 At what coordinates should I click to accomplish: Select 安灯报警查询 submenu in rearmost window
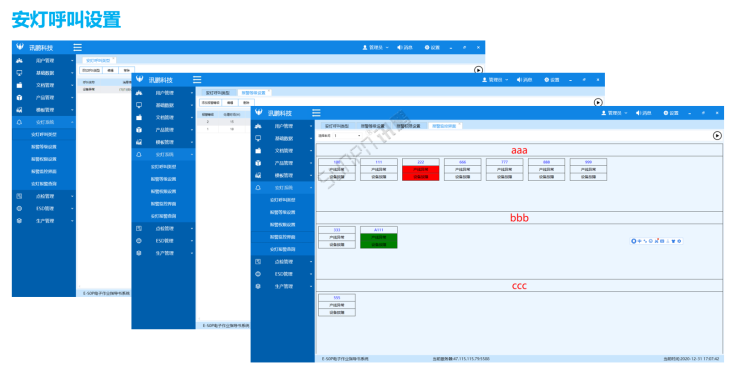coord(44,184)
